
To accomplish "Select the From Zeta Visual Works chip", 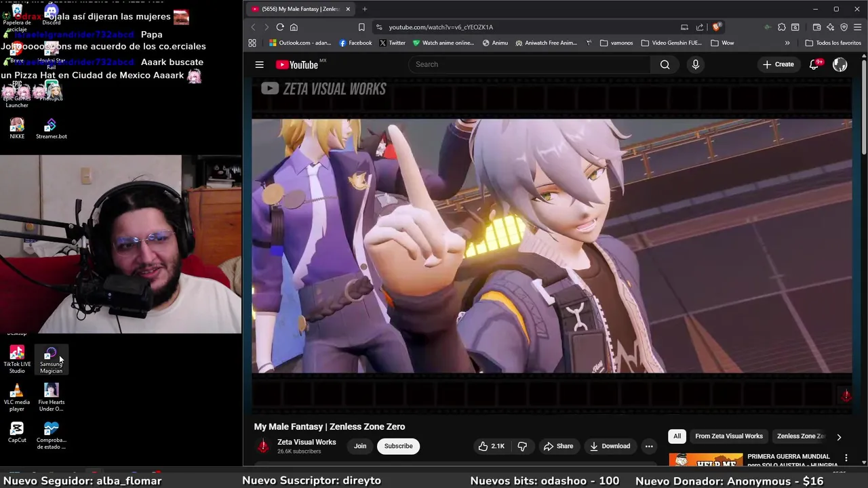I will (x=729, y=436).
